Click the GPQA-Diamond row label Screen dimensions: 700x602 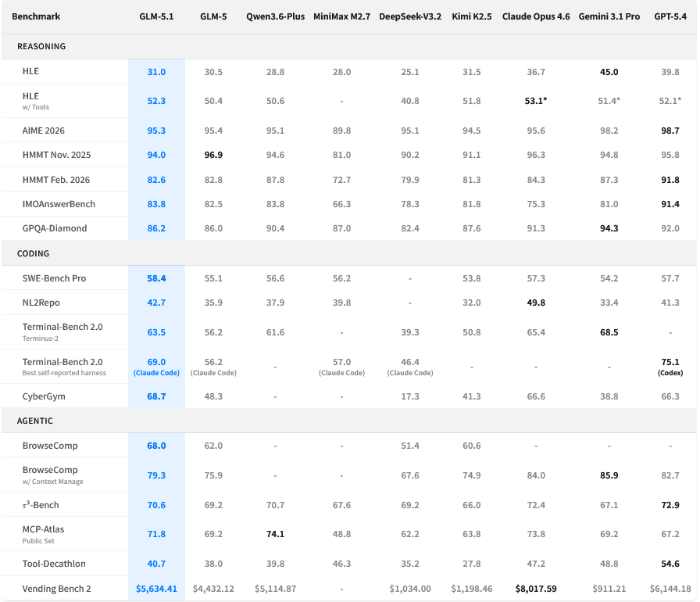[x=55, y=228]
